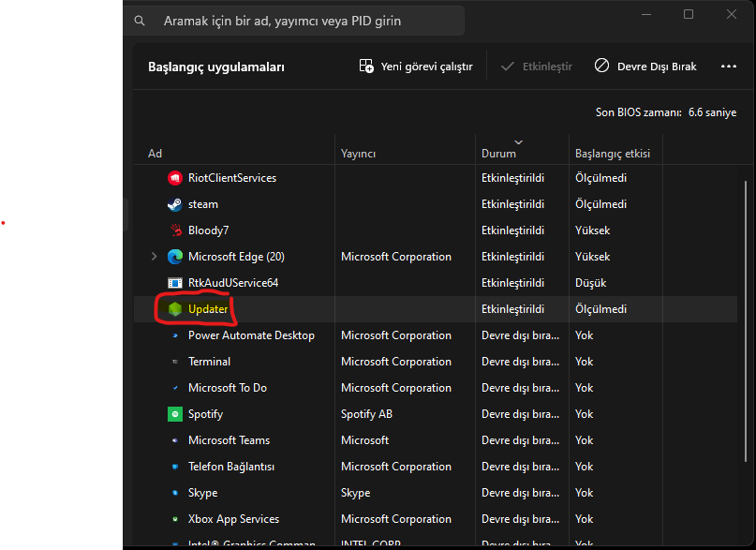Select the Microsoft To Do entry
Image resolution: width=756 pixels, height=550 pixels.
point(228,388)
